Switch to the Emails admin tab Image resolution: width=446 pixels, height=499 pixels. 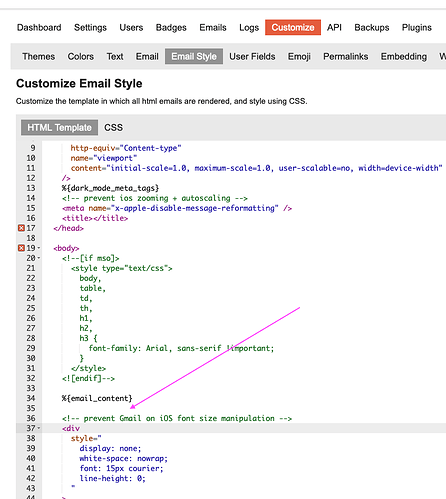tap(213, 27)
